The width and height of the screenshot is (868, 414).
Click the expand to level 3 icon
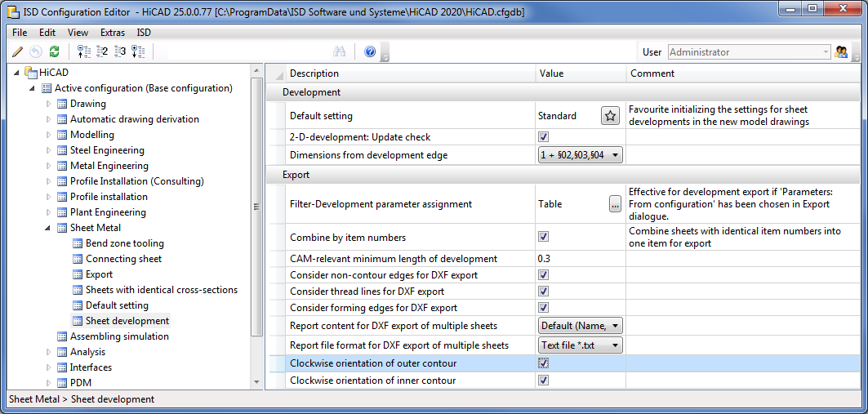(x=120, y=52)
